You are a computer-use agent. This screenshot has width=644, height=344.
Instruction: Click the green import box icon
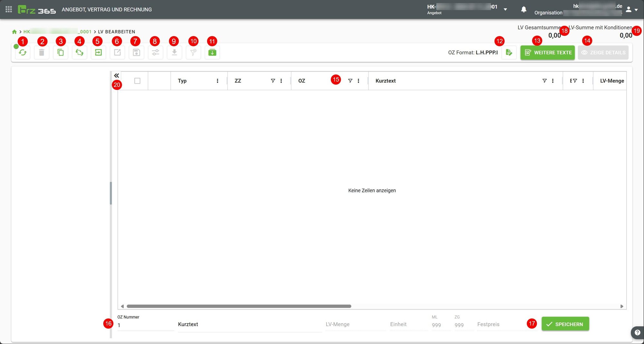pos(212,53)
